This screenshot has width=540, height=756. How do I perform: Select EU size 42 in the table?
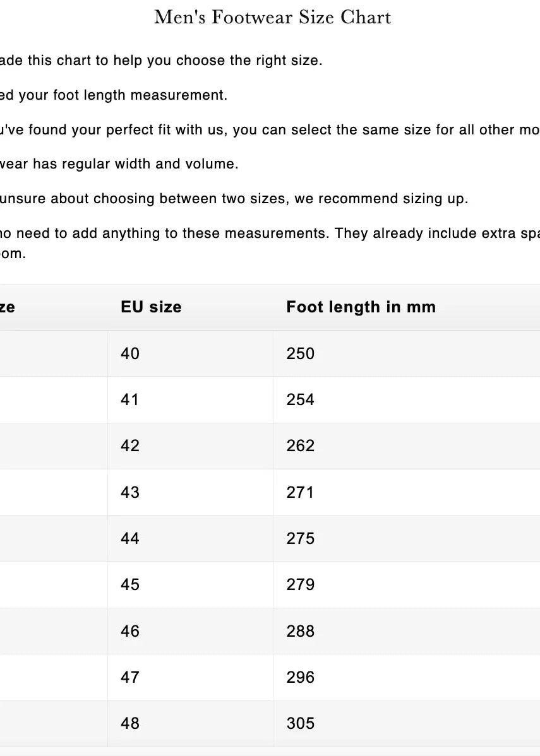(x=130, y=446)
